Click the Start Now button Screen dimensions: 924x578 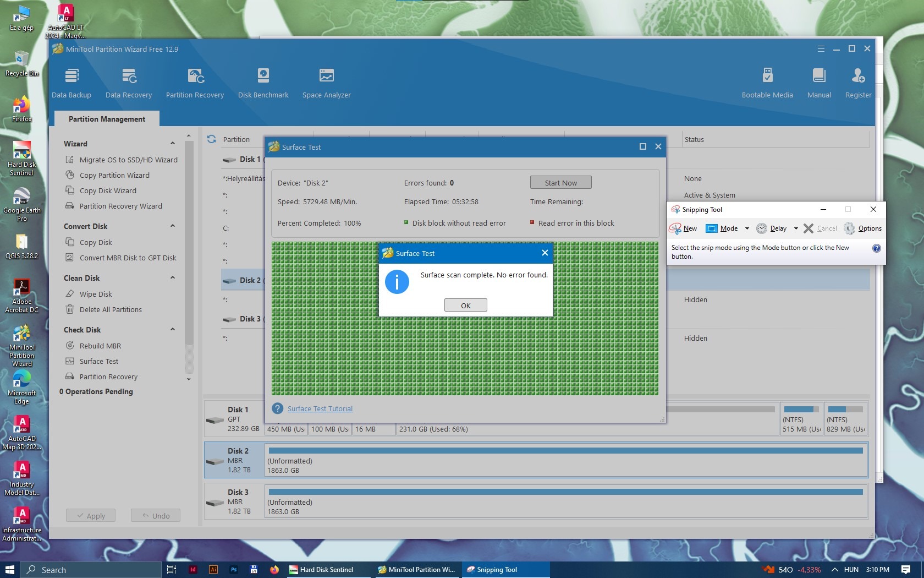click(560, 183)
